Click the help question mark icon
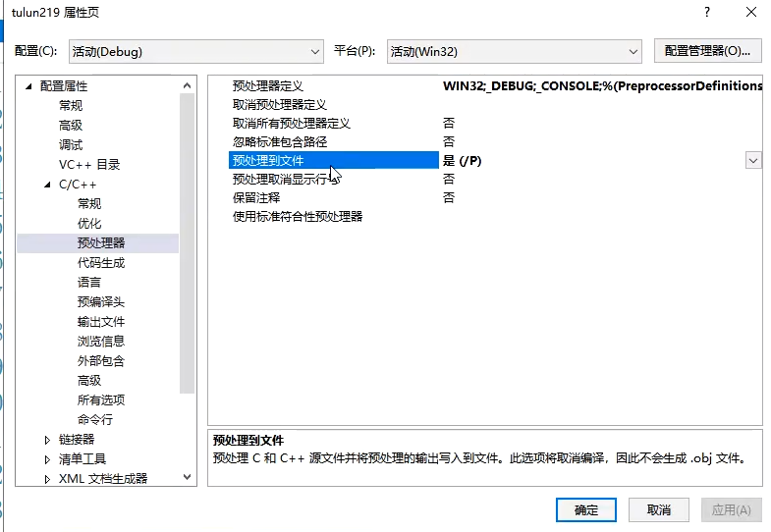Screen dimensions: 771x532 (705, 12)
